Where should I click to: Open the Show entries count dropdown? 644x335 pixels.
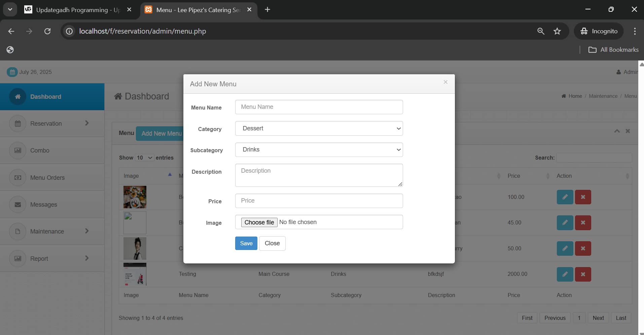[144, 158]
